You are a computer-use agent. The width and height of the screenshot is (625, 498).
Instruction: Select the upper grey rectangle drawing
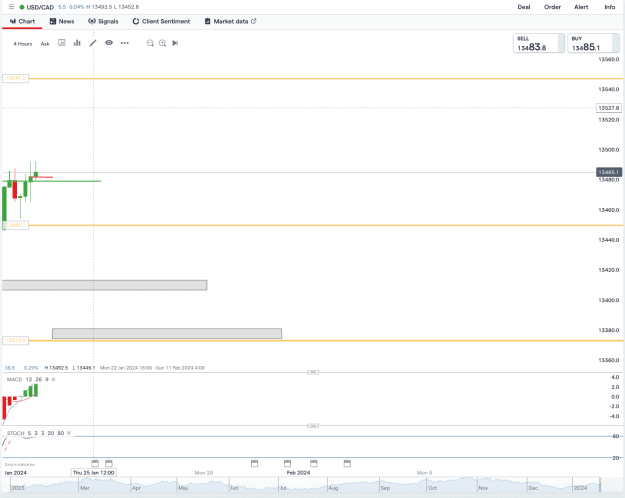pyautogui.click(x=104, y=285)
